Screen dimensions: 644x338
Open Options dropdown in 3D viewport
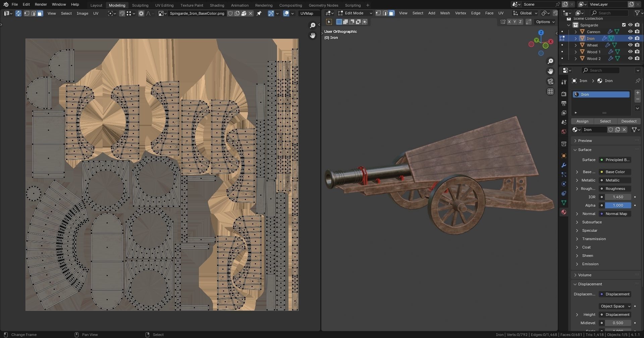click(x=545, y=22)
